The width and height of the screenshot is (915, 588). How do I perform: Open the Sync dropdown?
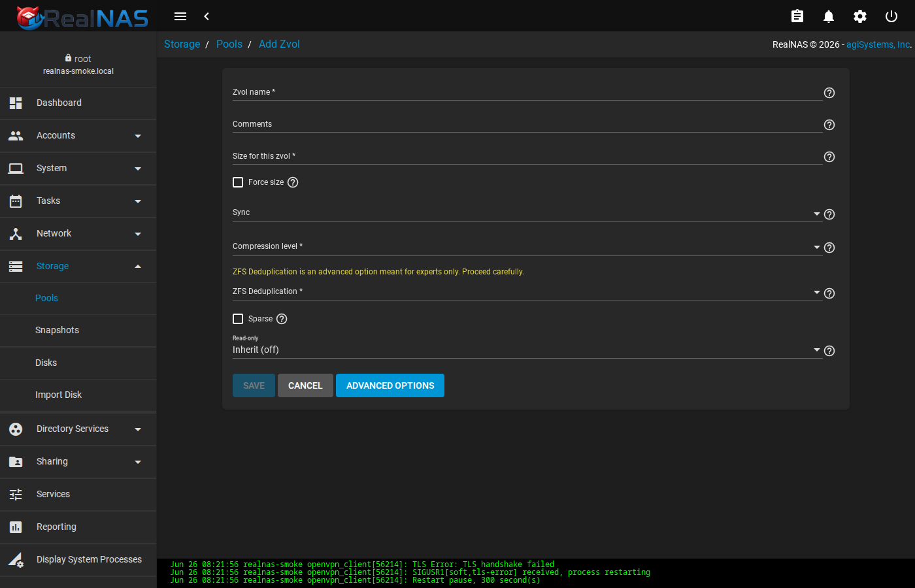(x=527, y=214)
